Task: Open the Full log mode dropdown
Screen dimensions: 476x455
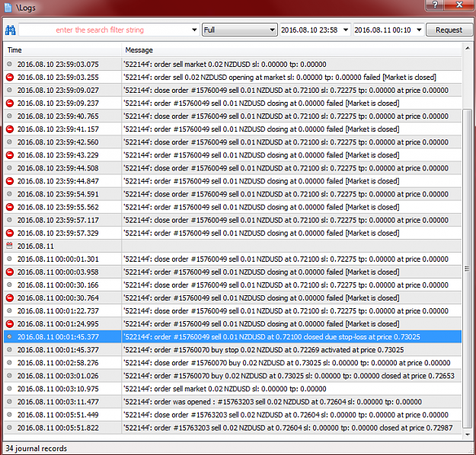Action: pyautogui.click(x=239, y=30)
